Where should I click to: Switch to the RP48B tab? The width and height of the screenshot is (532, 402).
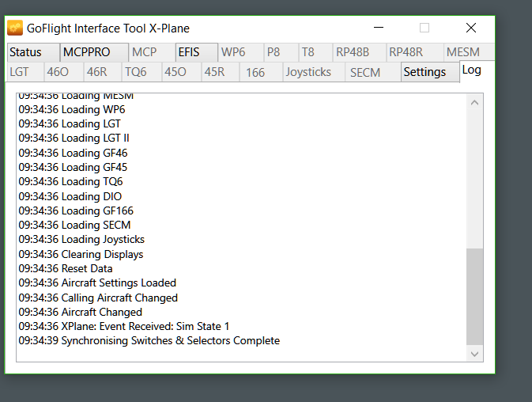353,52
